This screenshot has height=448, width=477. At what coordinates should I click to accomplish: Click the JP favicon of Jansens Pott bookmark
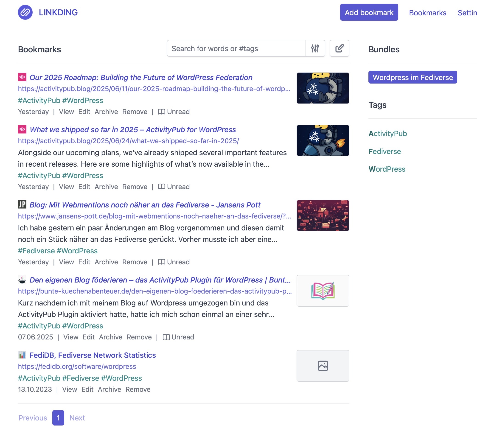[x=22, y=205]
